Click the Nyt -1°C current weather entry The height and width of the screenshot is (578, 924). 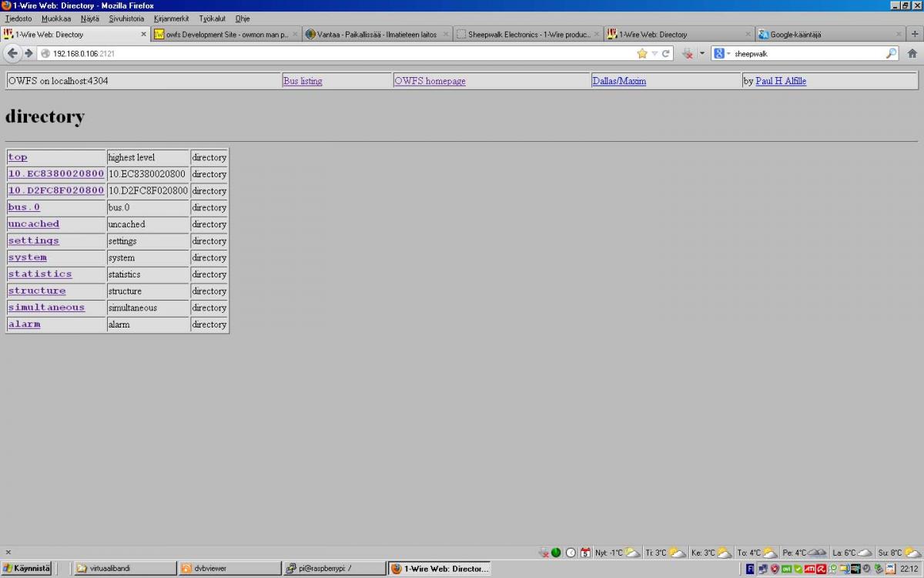click(x=618, y=553)
